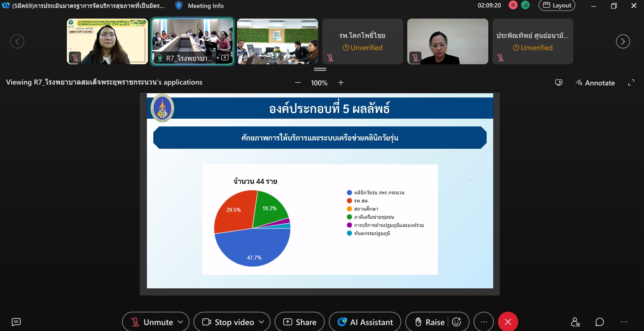Open the network statistics icon
This screenshot has width=644, height=331.
click(x=525, y=5)
